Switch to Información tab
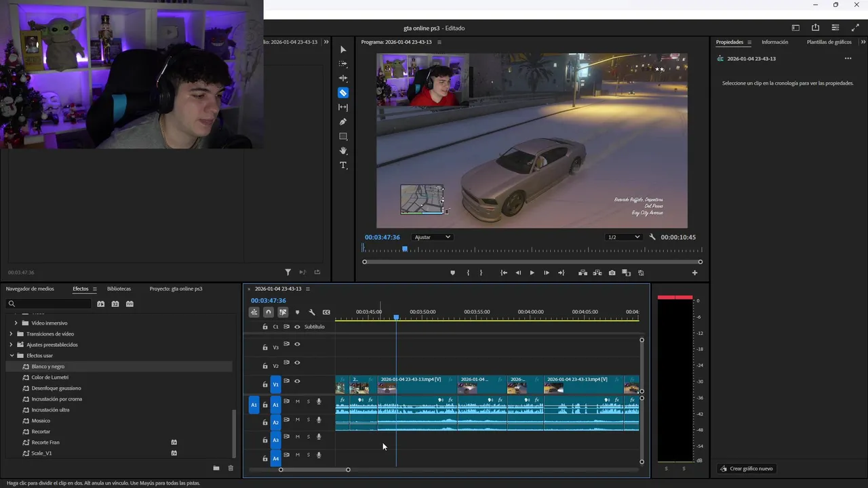 tap(774, 42)
